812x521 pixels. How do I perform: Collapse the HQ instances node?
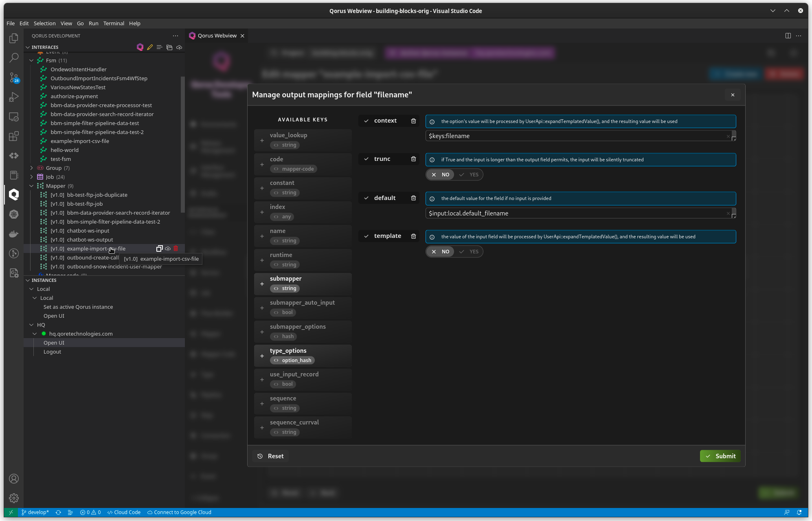tap(31, 325)
